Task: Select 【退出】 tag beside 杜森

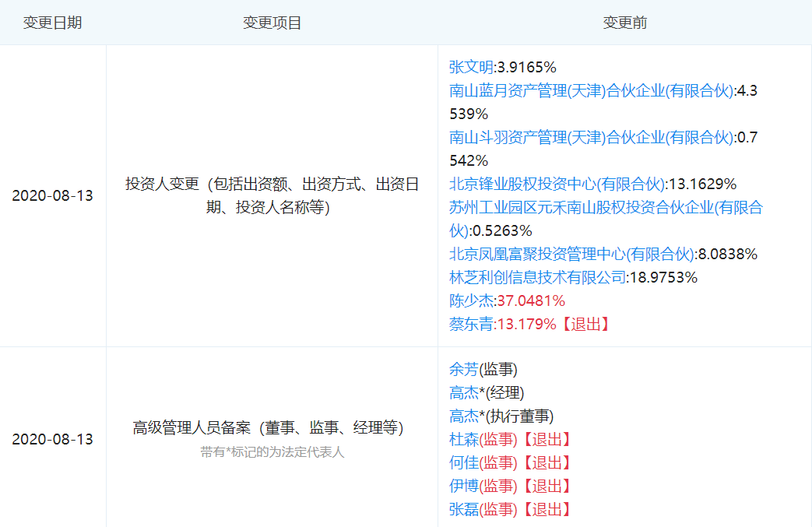Action: 547,440
